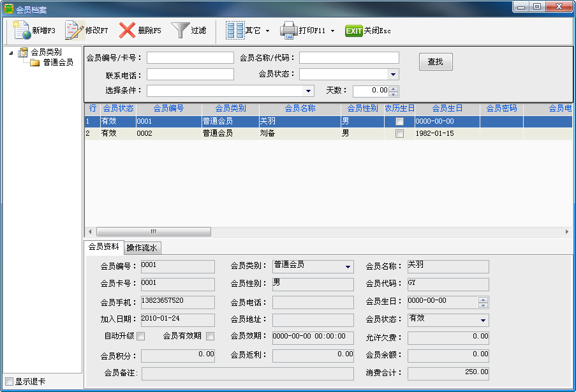Select the 会员资料 tab

click(x=103, y=247)
